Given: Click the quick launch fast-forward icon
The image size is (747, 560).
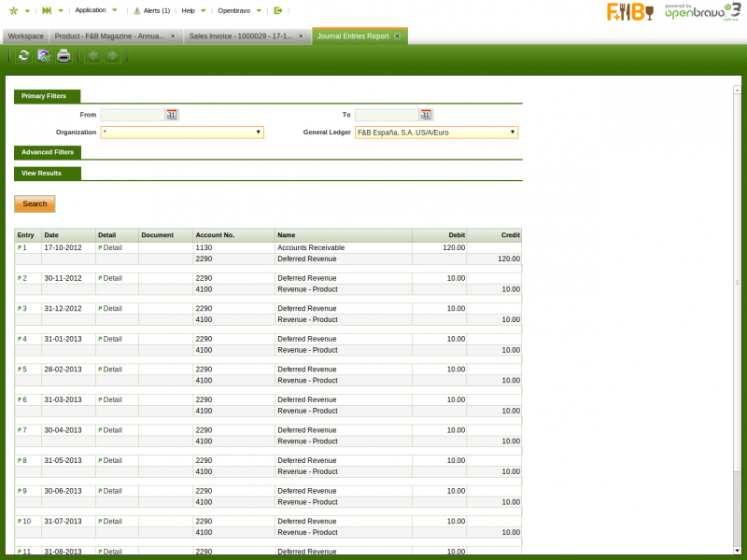Looking at the screenshot, I should point(47,10).
